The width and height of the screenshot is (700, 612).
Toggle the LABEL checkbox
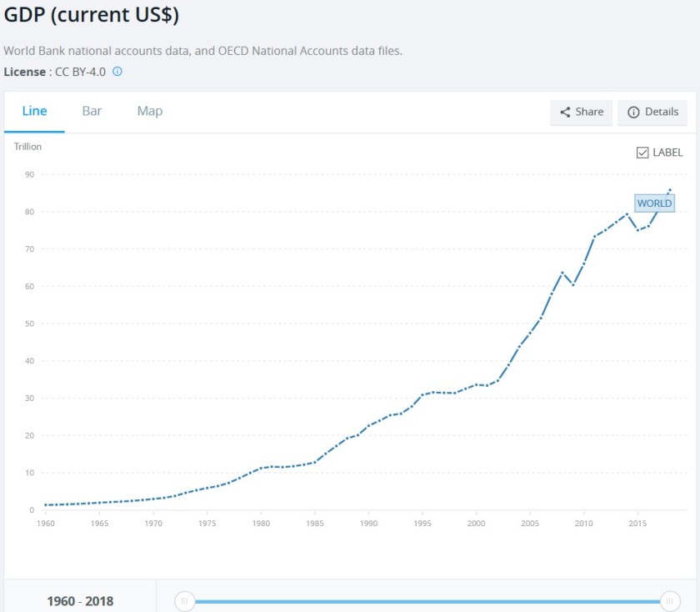pos(642,153)
